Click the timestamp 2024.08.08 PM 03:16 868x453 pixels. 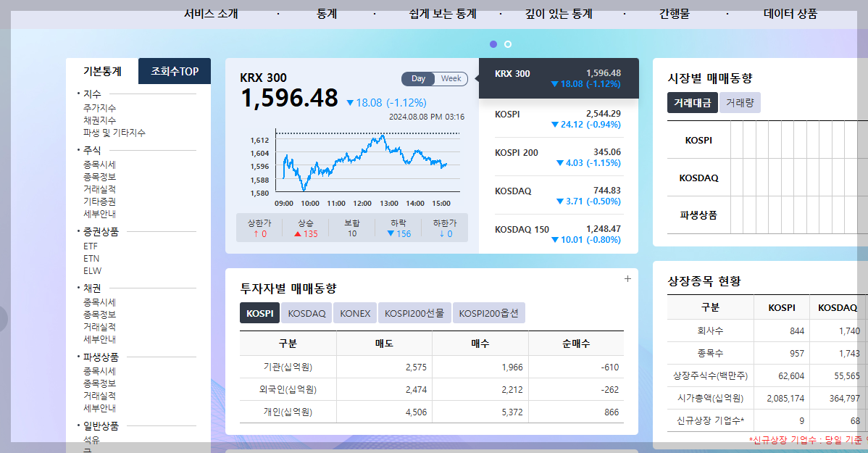(x=426, y=117)
